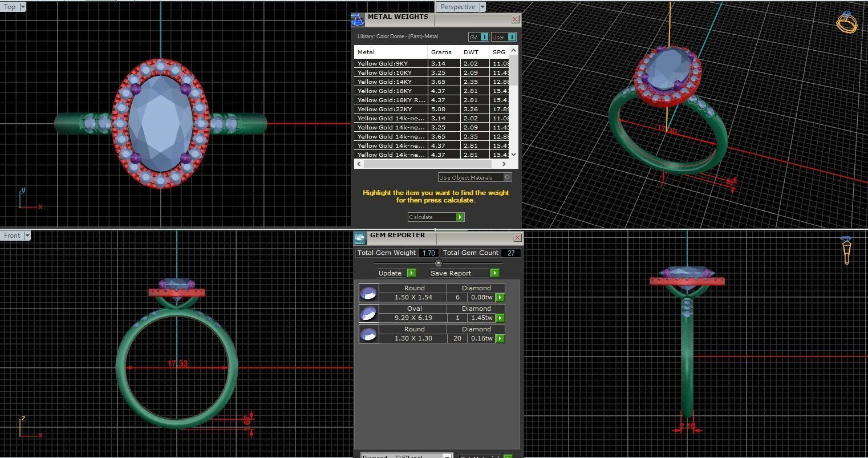Click green arrow beside 0.08tw
This screenshot has width=868, height=458.
pos(500,298)
